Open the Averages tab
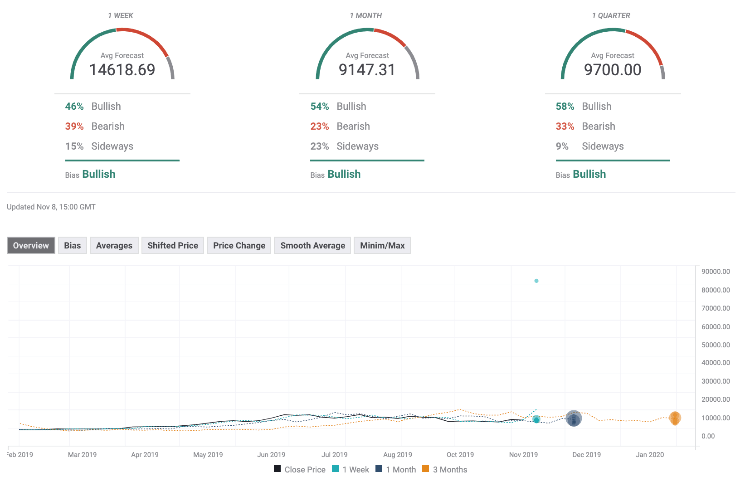The image size is (750, 477). [114, 245]
